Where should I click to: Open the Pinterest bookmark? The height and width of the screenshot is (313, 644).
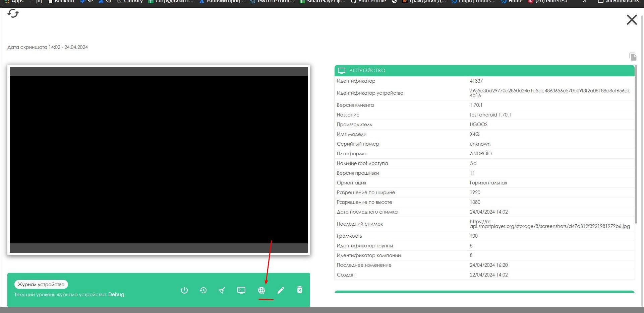click(548, 2)
